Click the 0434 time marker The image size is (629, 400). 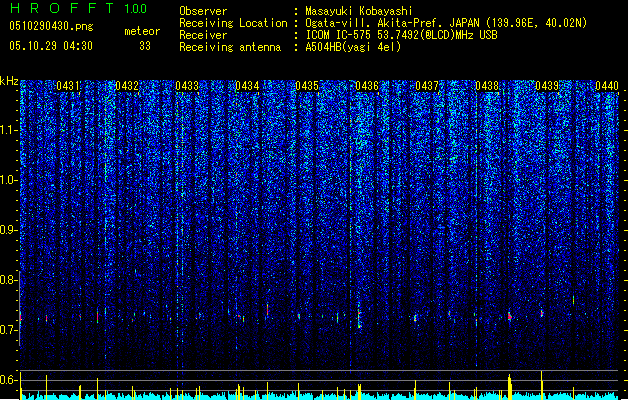[247, 86]
